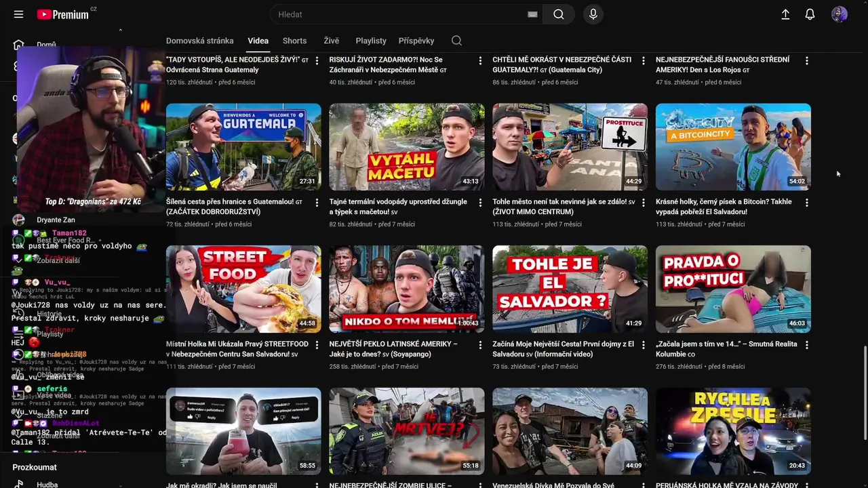
Task: Open the 'RYCHLE A ZBĚSILE' thumbnail
Action: pos(733,431)
